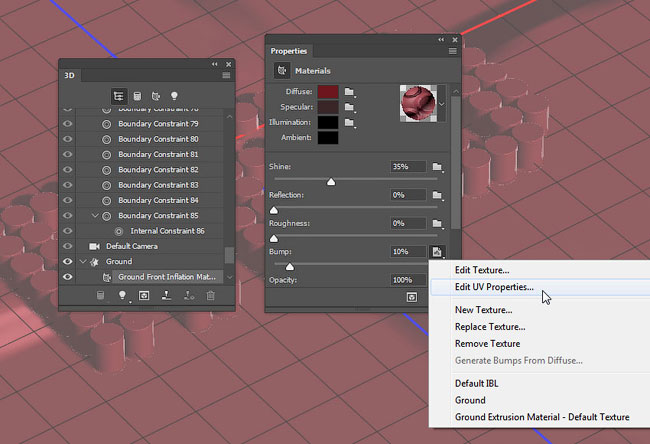Select Ground entry in context menu
650x444 pixels.
tap(470, 400)
